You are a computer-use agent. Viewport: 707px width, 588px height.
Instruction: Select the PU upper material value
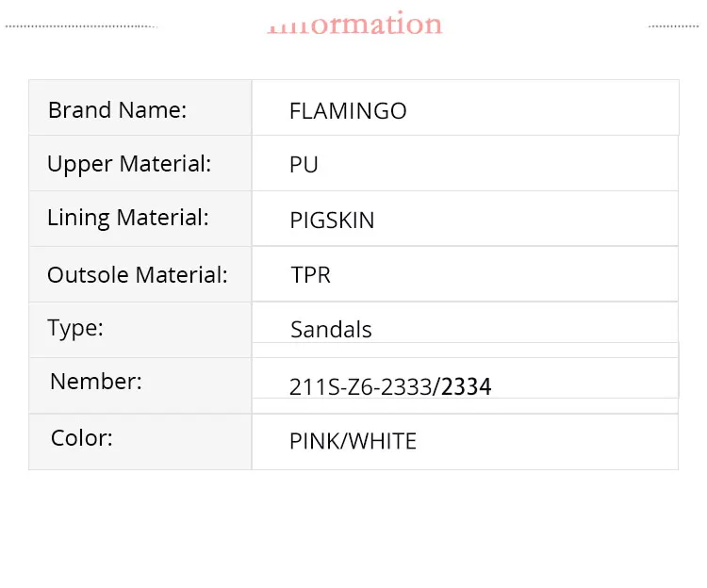pos(304,165)
